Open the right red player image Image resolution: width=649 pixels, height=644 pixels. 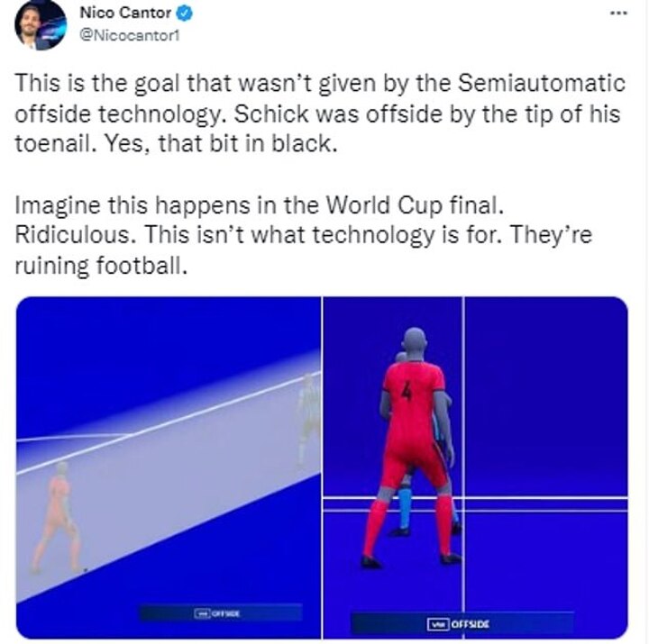click(x=476, y=467)
